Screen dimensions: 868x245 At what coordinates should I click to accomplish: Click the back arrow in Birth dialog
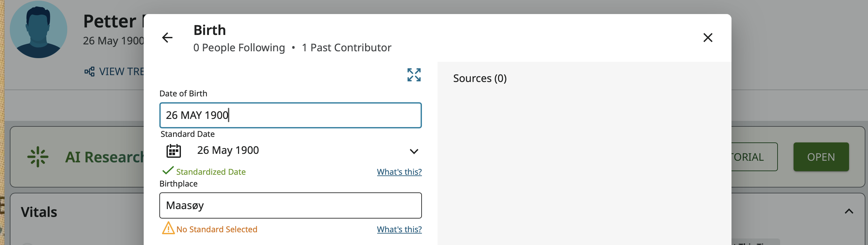click(x=167, y=38)
